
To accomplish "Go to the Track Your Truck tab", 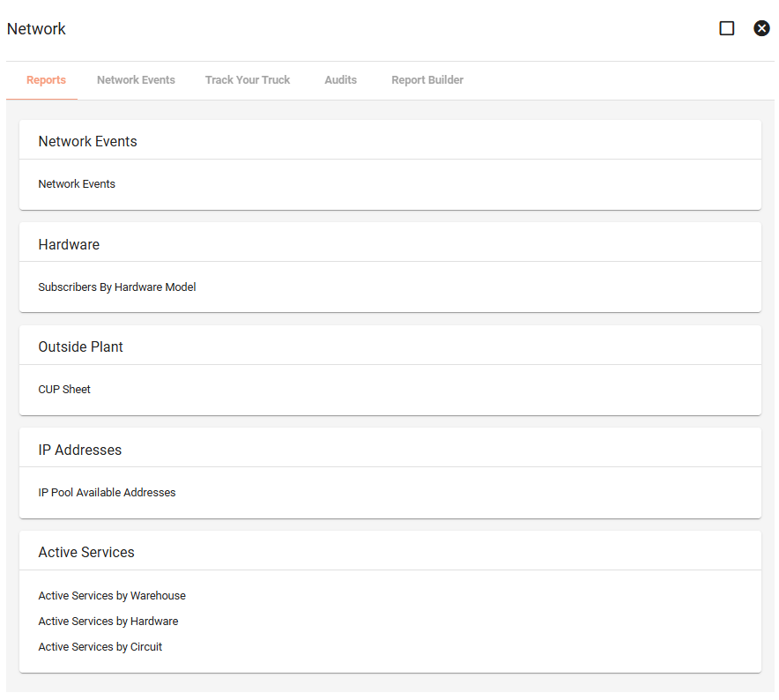I will [248, 80].
